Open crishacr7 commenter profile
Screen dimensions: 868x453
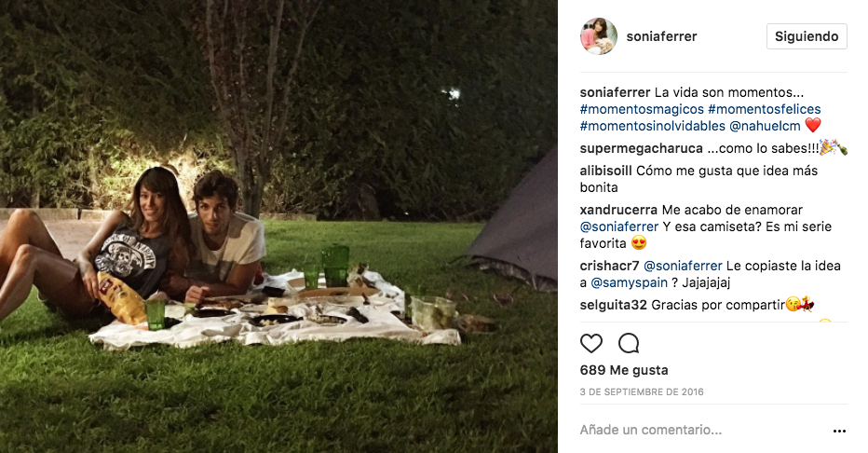pos(609,266)
